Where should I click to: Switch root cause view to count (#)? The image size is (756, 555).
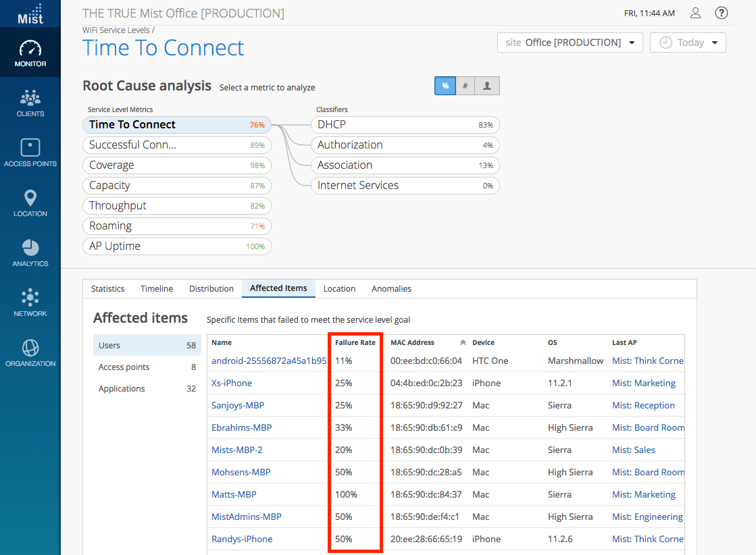[x=465, y=86]
